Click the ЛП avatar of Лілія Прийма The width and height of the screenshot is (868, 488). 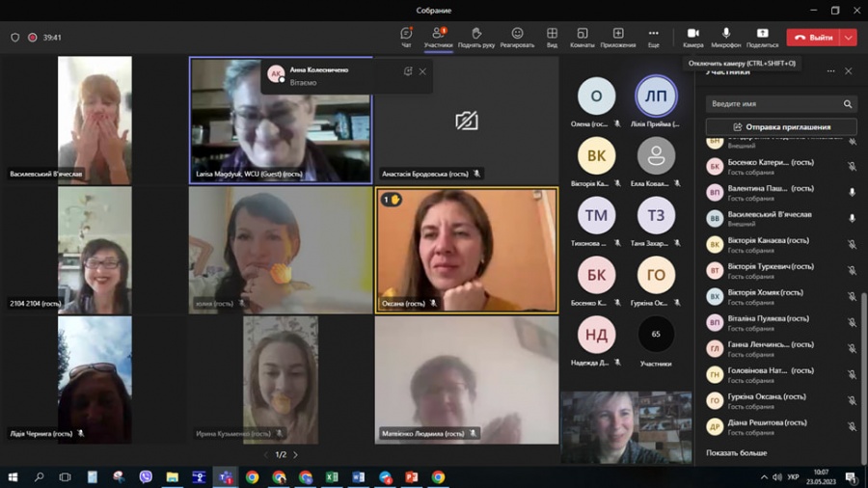click(656, 96)
